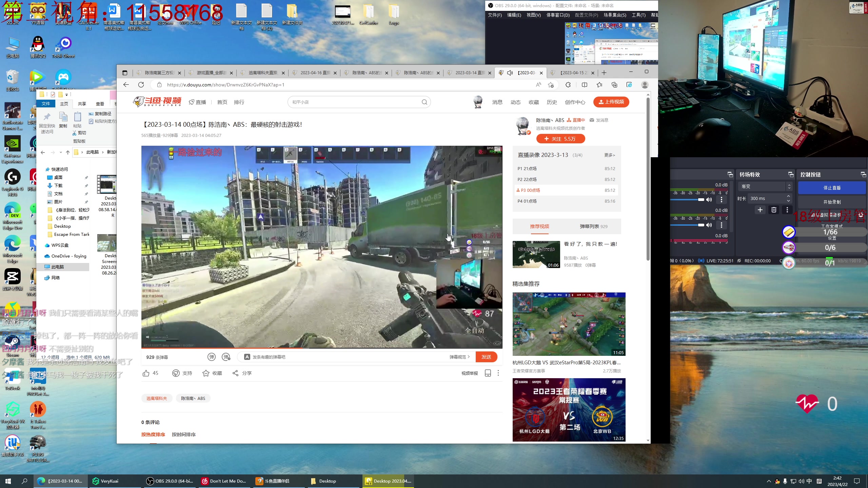Click OBS transition trash delete icon
The image size is (868, 488).
coord(774,210)
